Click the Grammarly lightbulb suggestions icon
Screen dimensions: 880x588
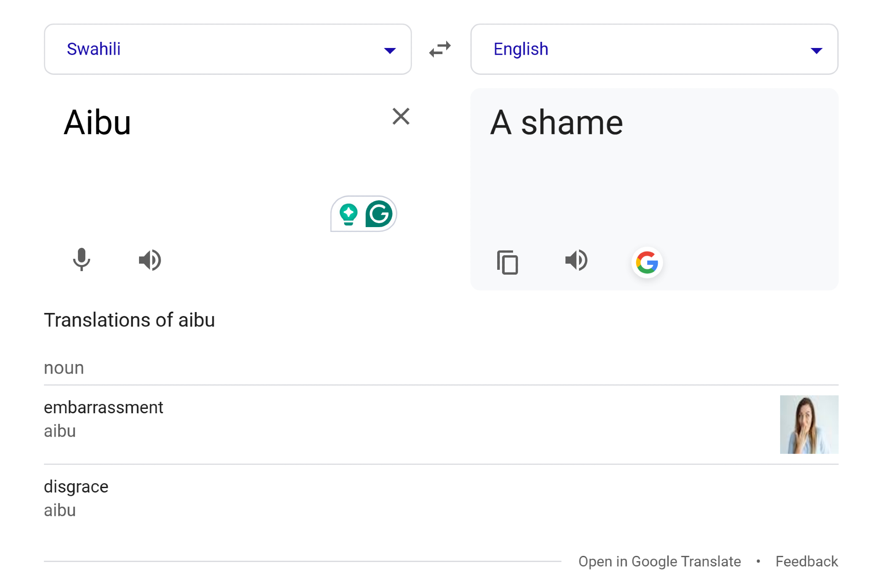click(348, 214)
